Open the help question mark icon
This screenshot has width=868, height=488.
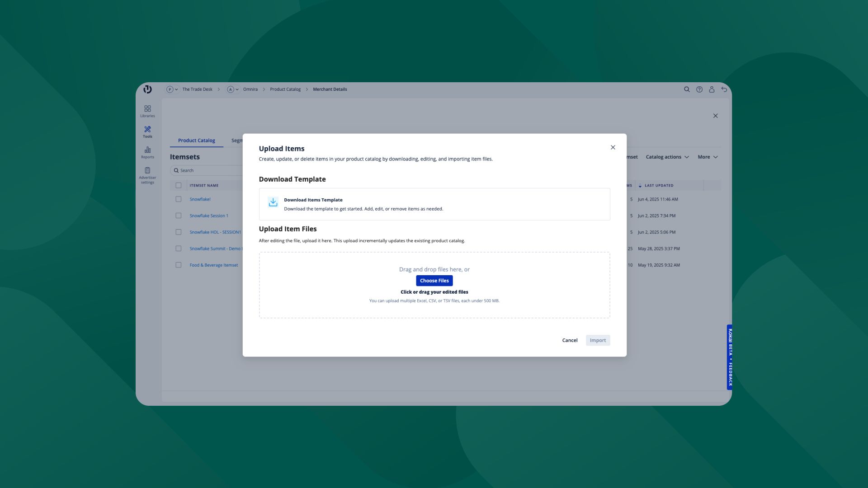click(x=699, y=89)
